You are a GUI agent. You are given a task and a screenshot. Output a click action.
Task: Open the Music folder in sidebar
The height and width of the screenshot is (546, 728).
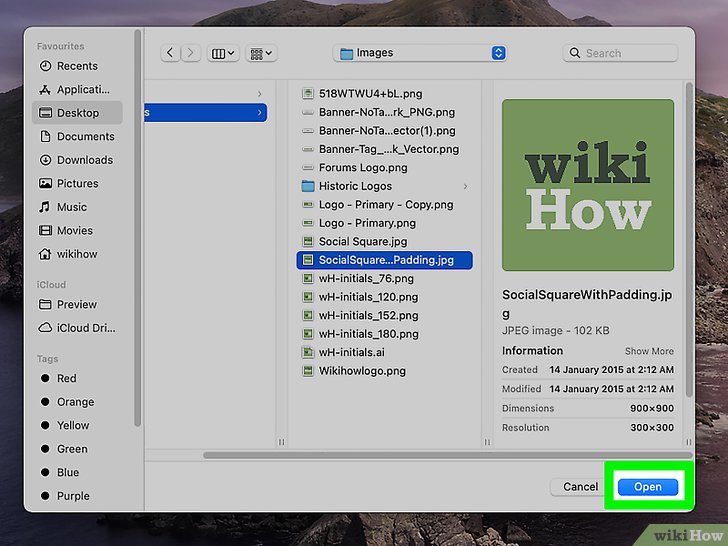71,207
